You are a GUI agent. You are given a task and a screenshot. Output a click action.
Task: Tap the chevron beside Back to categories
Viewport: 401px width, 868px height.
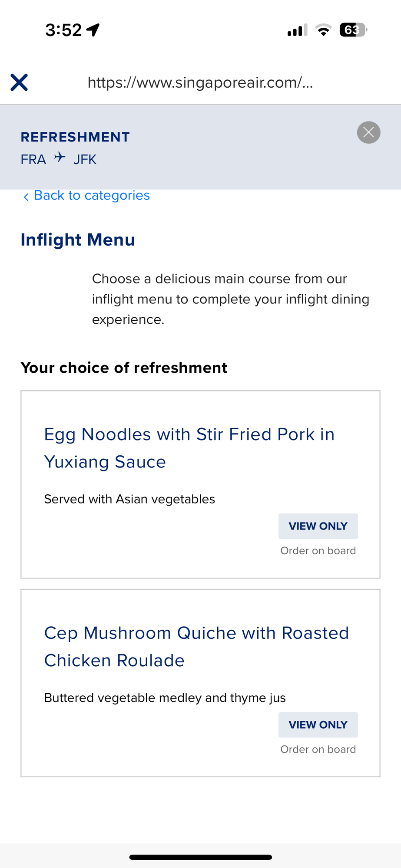[x=26, y=197]
